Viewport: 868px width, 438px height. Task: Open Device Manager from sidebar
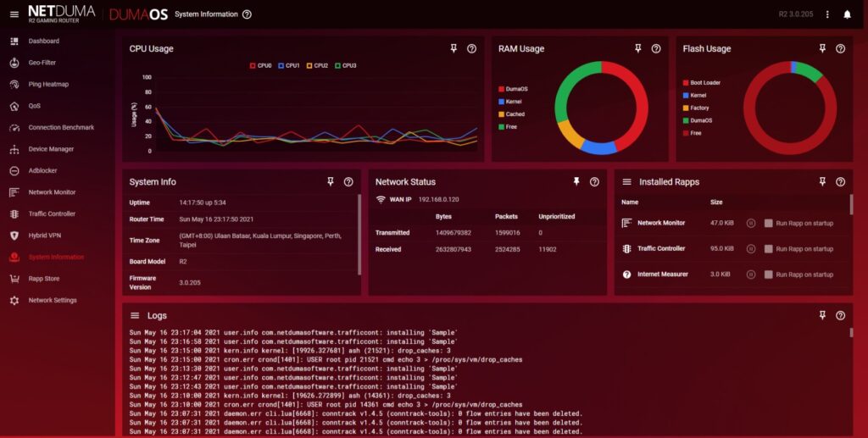click(x=51, y=149)
